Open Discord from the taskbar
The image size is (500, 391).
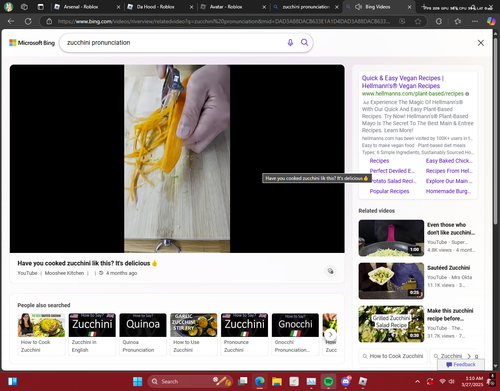346,381
